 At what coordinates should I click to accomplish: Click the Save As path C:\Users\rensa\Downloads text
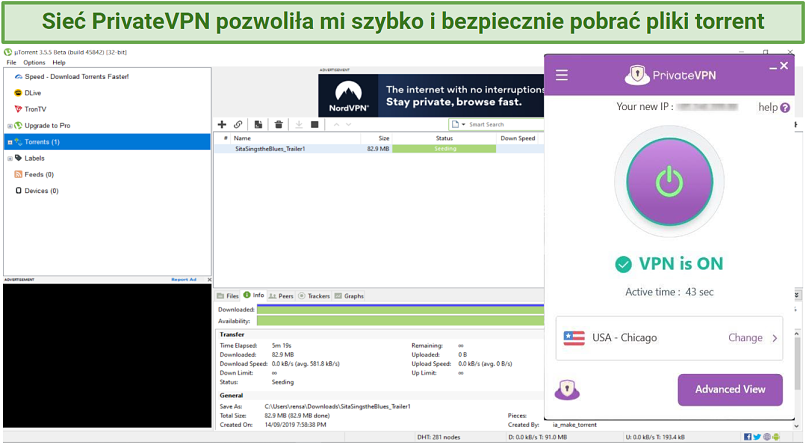pos(337,406)
